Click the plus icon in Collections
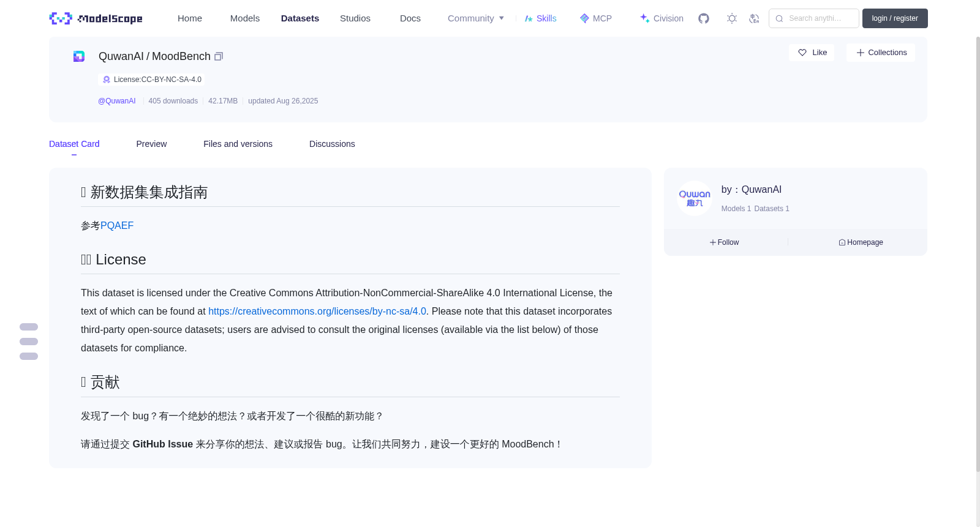 [x=861, y=53]
